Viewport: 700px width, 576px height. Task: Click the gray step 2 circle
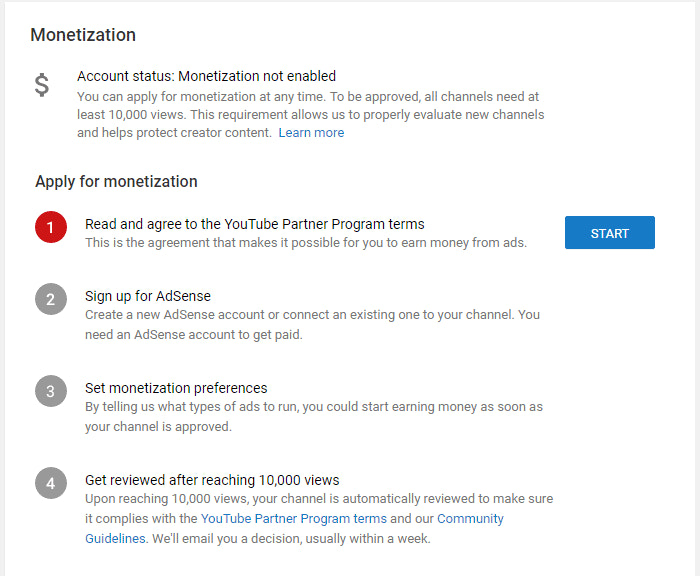click(51, 301)
